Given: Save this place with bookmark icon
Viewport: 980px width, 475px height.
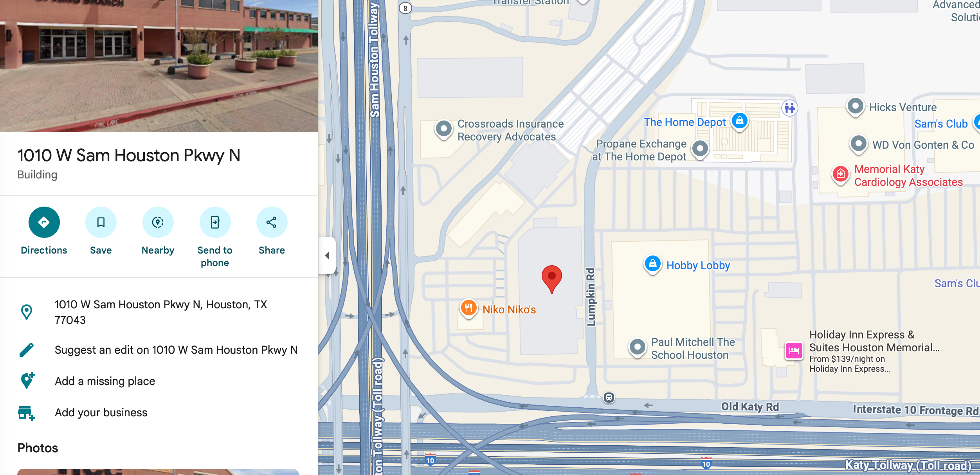Looking at the screenshot, I should [x=101, y=222].
